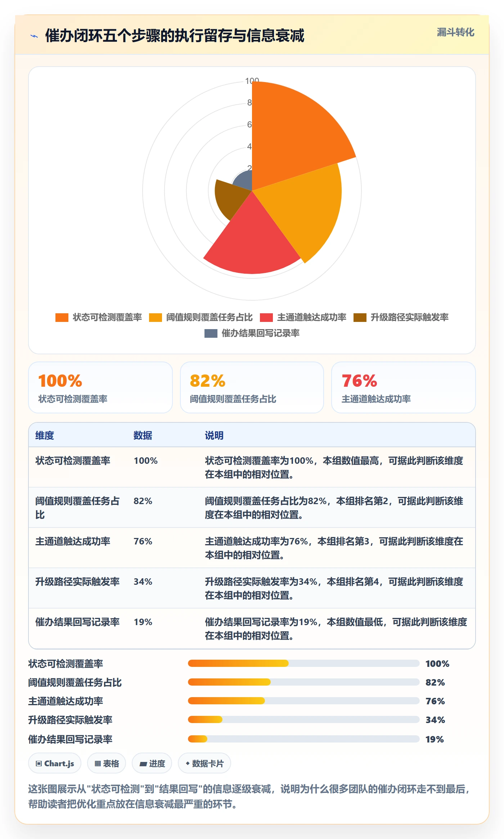The height and width of the screenshot is (839, 504).
Task: Open the 100% 状态可检测覆盖率 data card
Action: [100, 387]
